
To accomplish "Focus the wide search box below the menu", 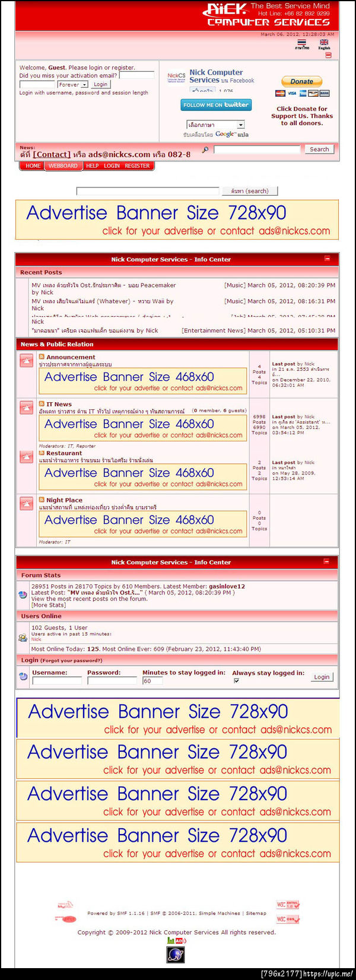I will tap(148, 191).
